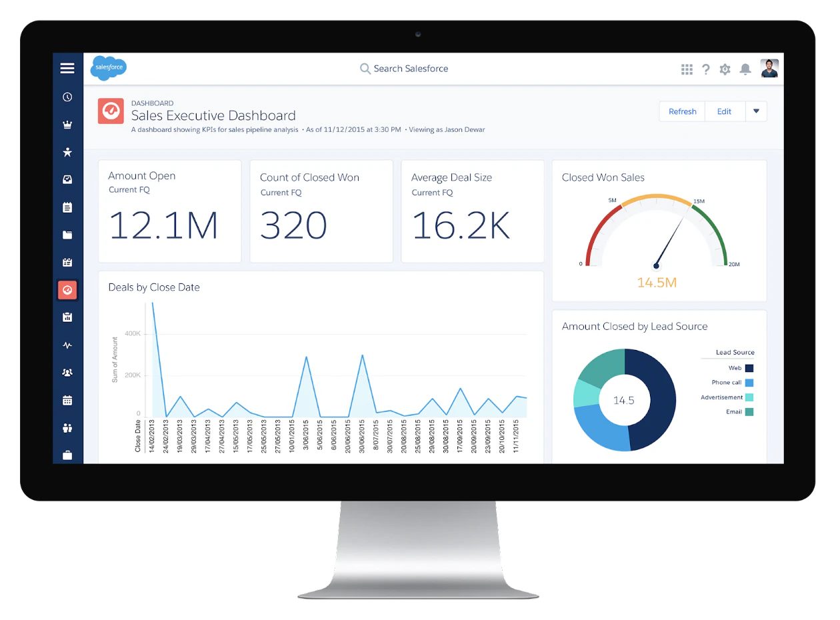Open the star person leads icon
Screen dimensions: 840x620
click(67, 152)
